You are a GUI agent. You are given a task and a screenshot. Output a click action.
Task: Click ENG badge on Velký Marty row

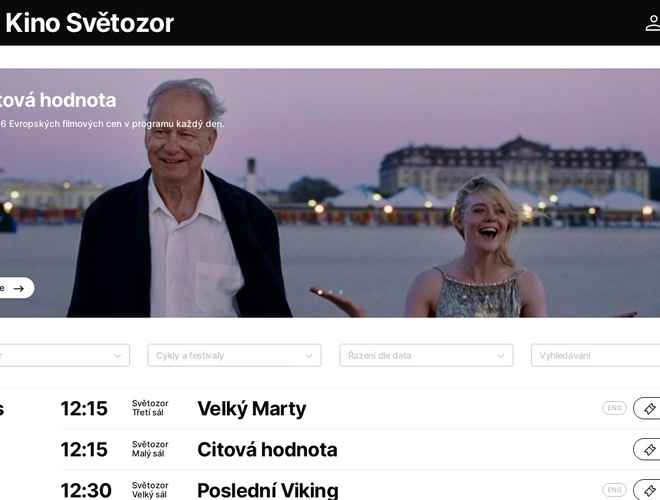(x=615, y=408)
